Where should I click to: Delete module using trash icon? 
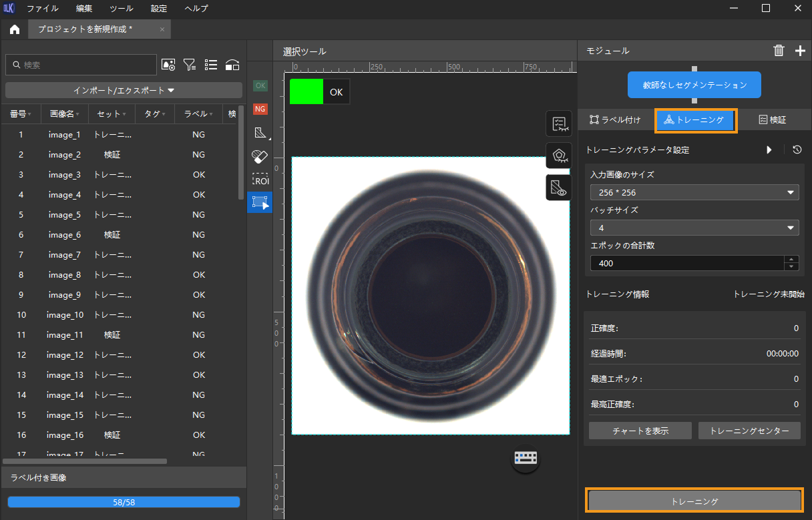tap(779, 51)
